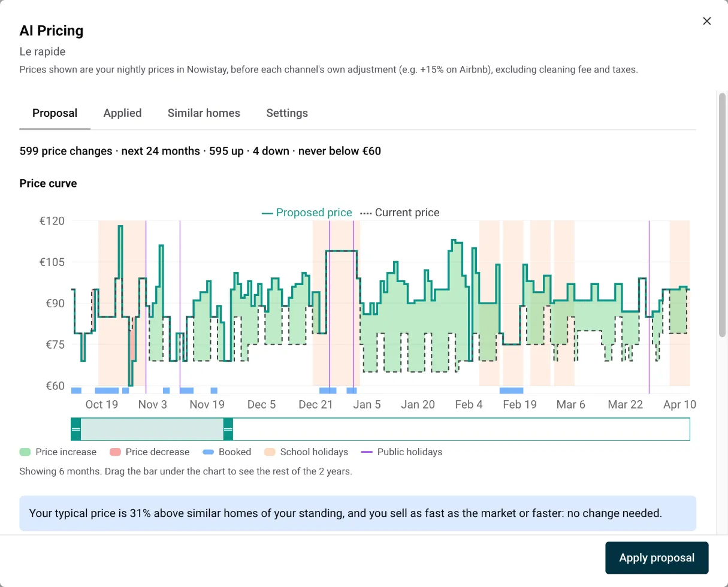
Task: Click the Price increase green legend swatch
Action: [x=25, y=452]
